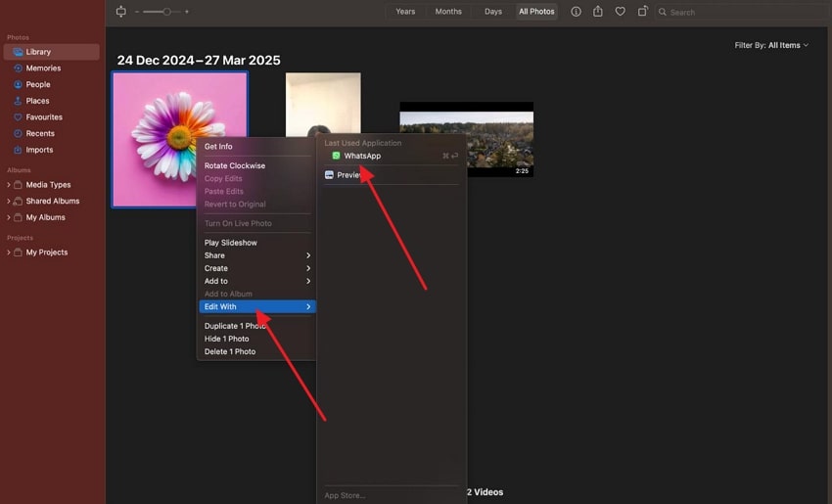The height and width of the screenshot is (504, 832).
Task: Click the thumbnail zoom slider
Action: (x=166, y=12)
